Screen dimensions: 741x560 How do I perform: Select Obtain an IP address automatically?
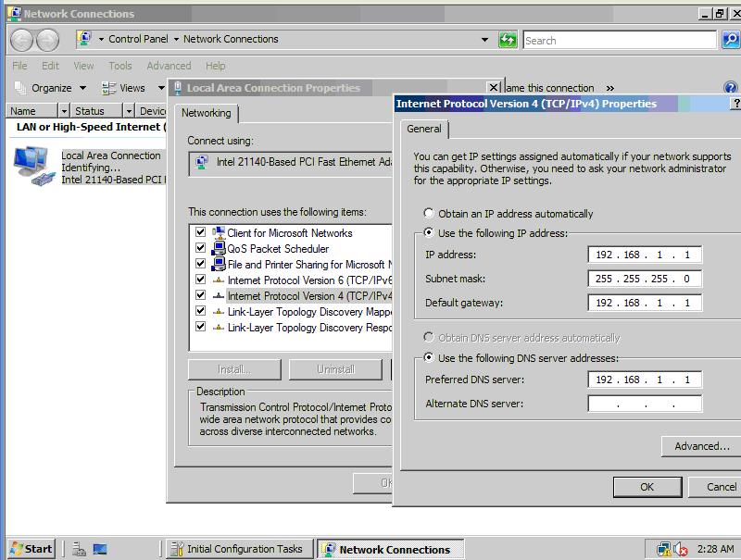429,214
